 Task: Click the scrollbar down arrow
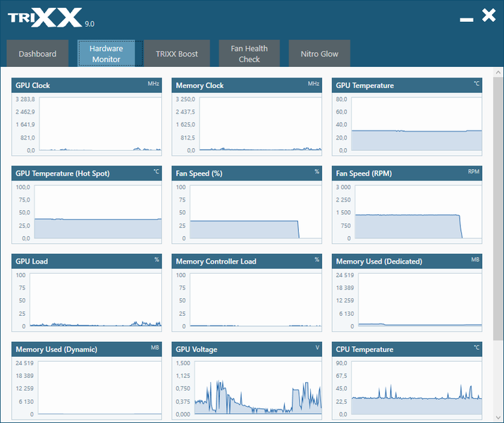(x=498, y=417)
